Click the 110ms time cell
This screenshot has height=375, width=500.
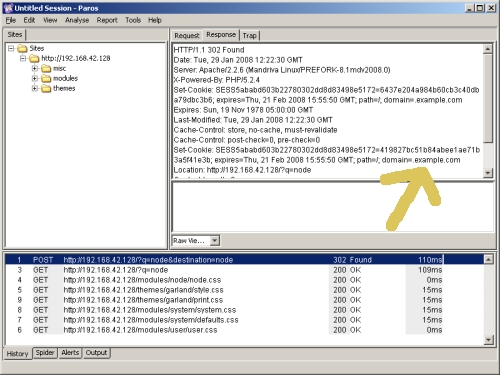430,260
